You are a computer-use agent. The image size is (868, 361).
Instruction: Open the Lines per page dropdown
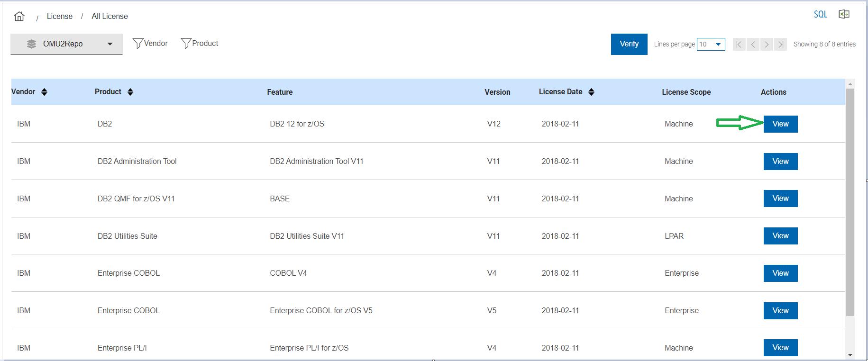pos(711,45)
